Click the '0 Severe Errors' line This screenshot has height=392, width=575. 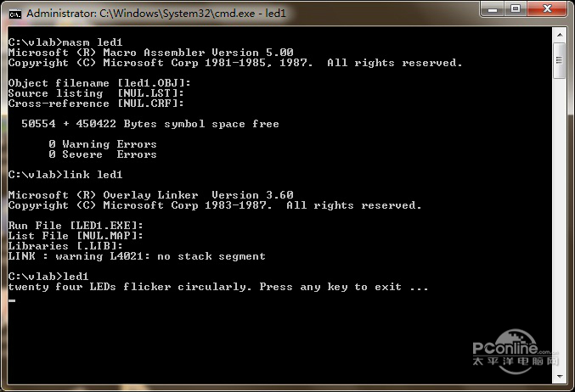coord(103,154)
